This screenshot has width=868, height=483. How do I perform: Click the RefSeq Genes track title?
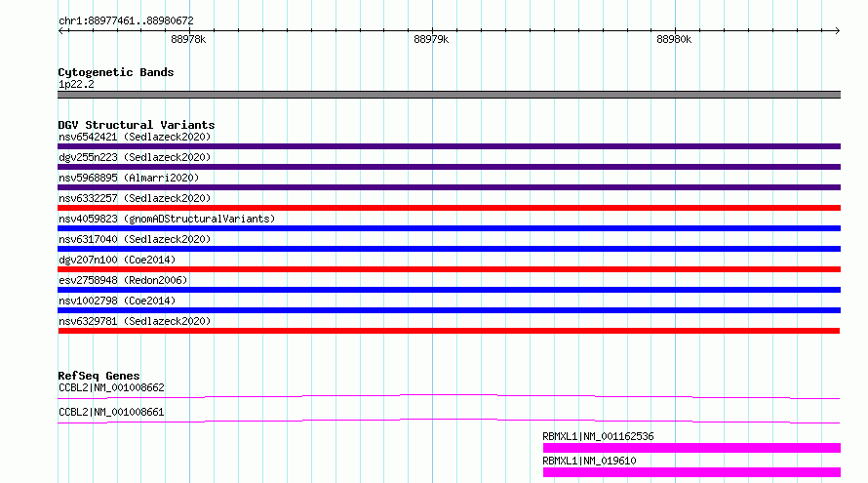[x=99, y=376]
